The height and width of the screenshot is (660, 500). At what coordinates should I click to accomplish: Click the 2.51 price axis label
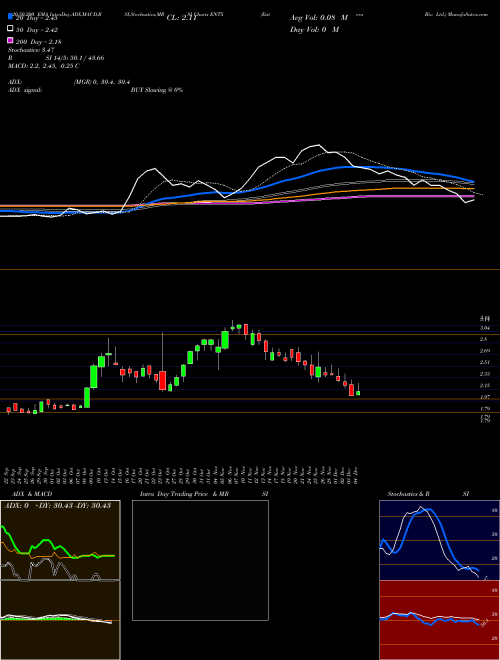tap(484, 362)
